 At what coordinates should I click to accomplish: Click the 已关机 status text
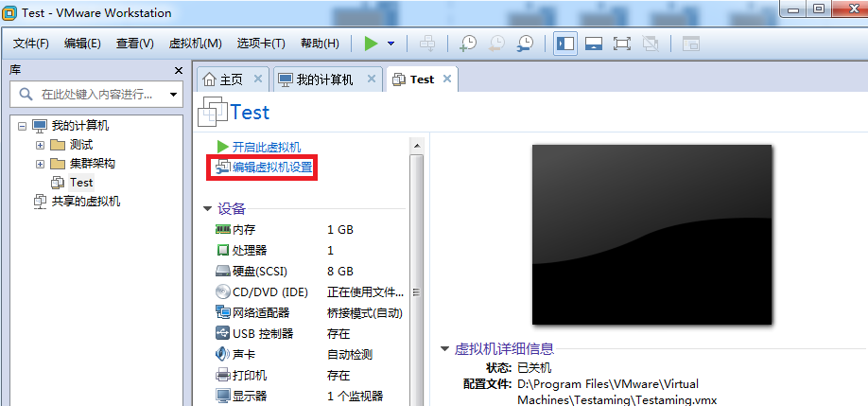534,368
